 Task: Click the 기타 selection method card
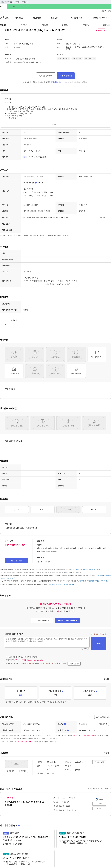(94, 509)
